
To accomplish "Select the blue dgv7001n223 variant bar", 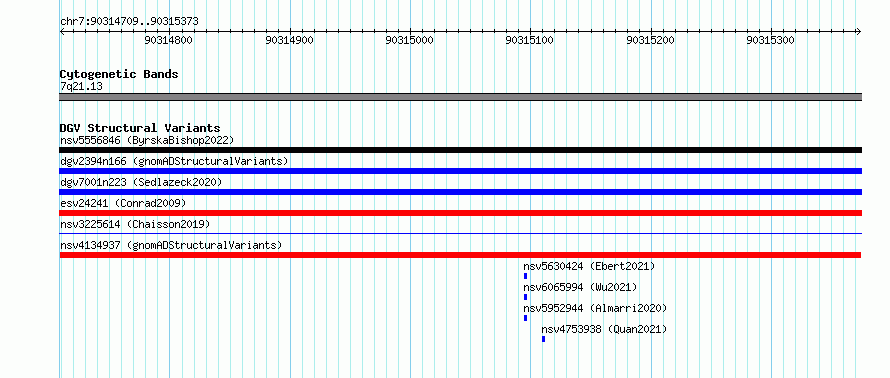I will pos(460,192).
